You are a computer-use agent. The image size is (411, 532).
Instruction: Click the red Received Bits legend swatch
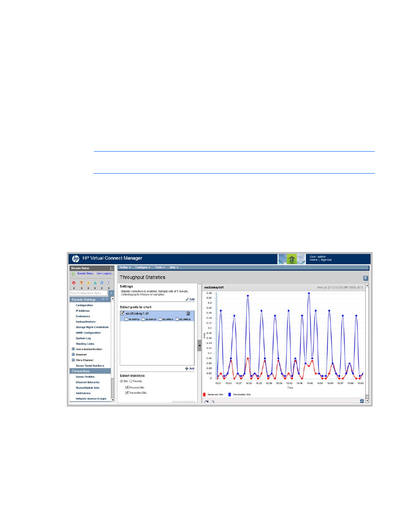204,395
